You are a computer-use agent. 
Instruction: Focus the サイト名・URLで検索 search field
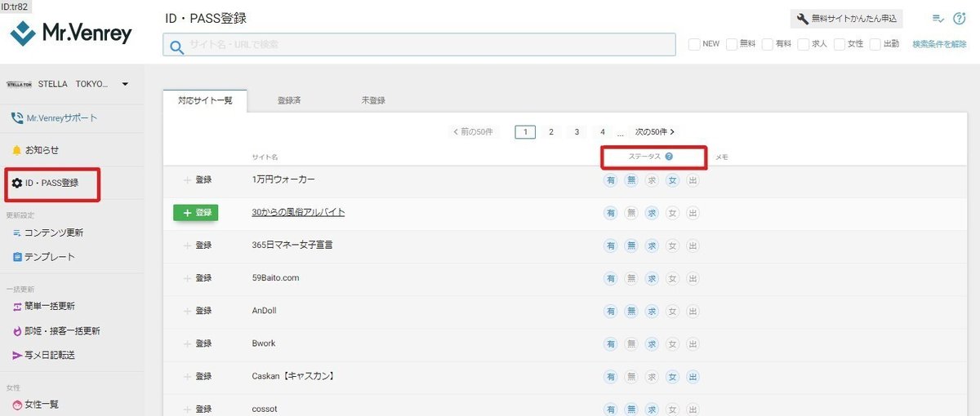point(420,45)
